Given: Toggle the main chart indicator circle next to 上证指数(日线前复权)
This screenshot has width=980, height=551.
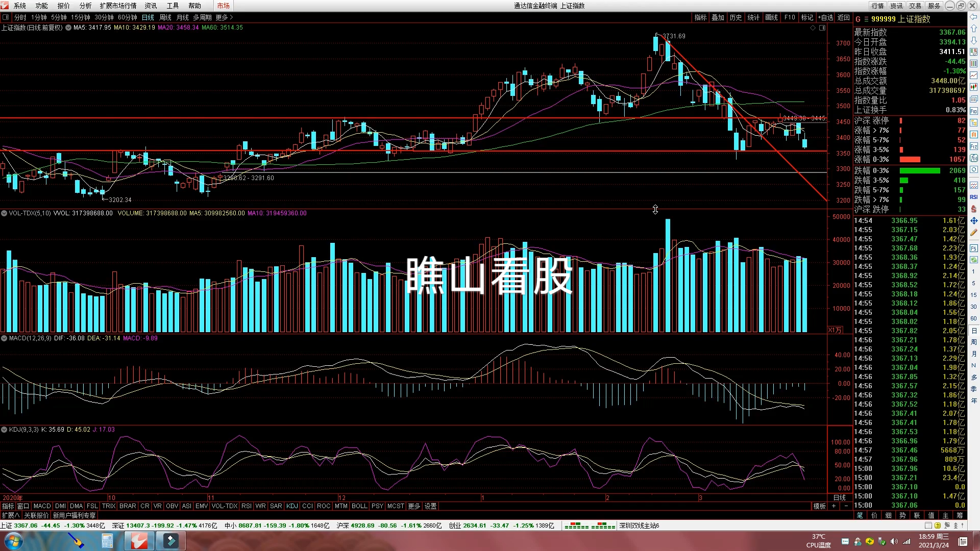Looking at the screenshot, I should pyautogui.click(x=68, y=28).
